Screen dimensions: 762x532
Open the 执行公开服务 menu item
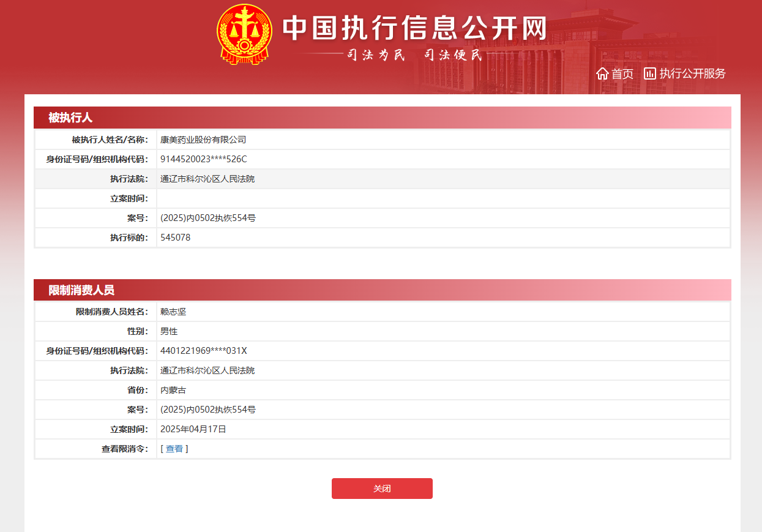[x=692, y=74]
